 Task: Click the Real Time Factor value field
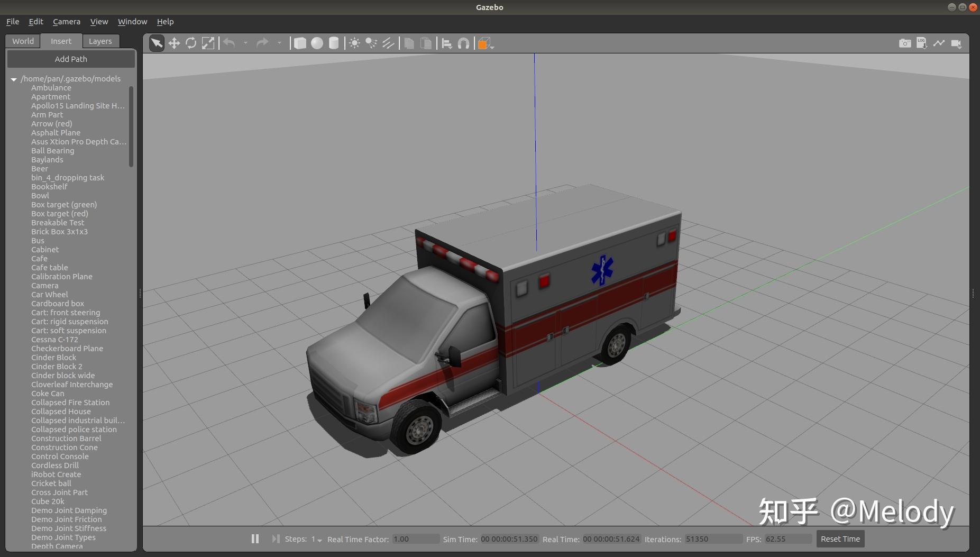(x=416, y=539)
